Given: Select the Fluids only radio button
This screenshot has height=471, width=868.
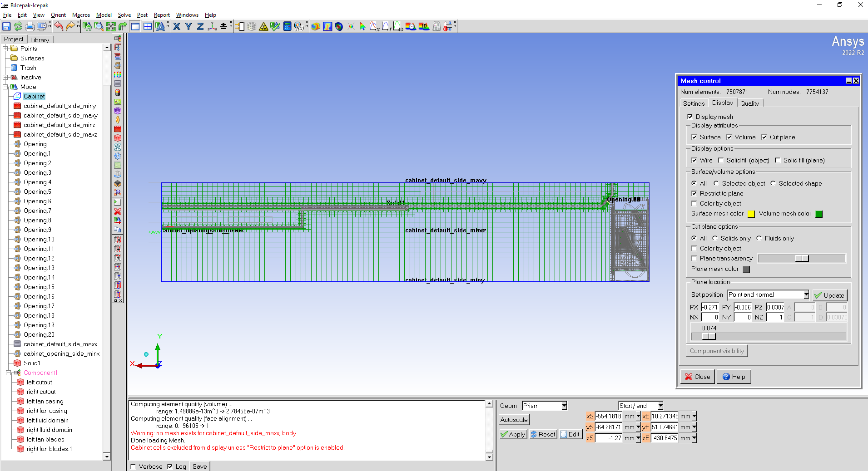Looking at the screenshot, I should pos(759,238).
